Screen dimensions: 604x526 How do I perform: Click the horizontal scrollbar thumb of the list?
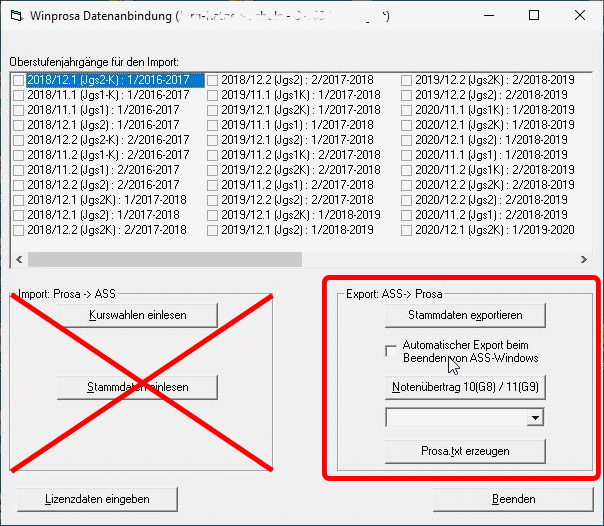[x=165, y=259]
